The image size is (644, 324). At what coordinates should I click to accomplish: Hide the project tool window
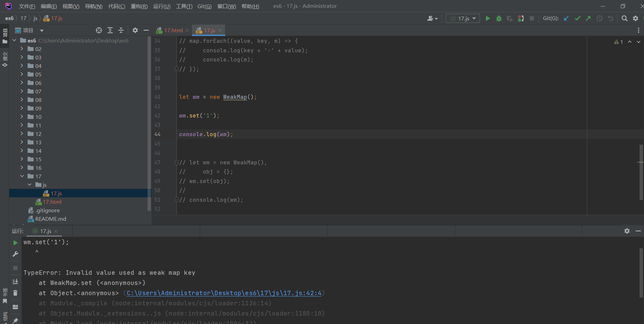pyautogui.click(x=146, y=30)
